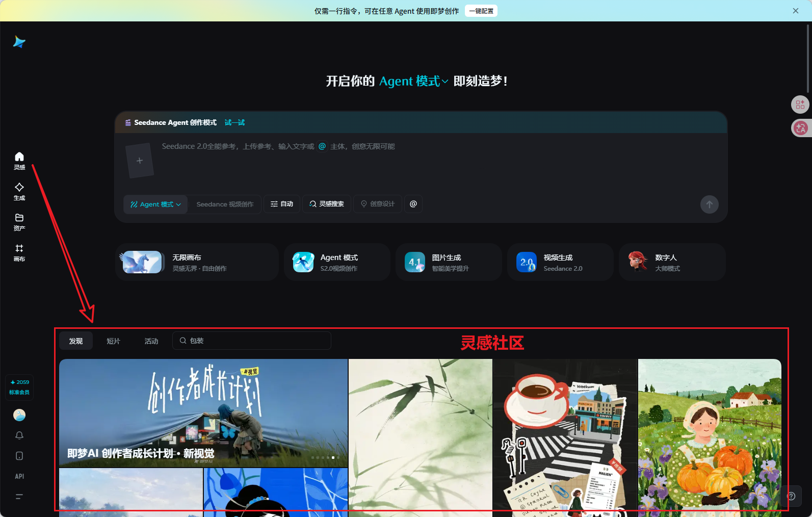Expand the sidebar menu lines icon
The image size is (812, 517).
(x=19, y=497)
